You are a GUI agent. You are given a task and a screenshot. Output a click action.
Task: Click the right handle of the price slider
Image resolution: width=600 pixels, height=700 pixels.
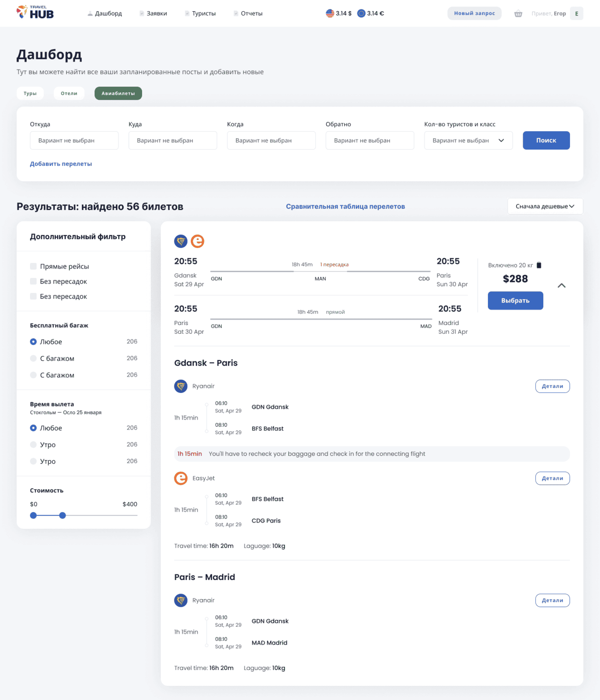click(62, 515)
